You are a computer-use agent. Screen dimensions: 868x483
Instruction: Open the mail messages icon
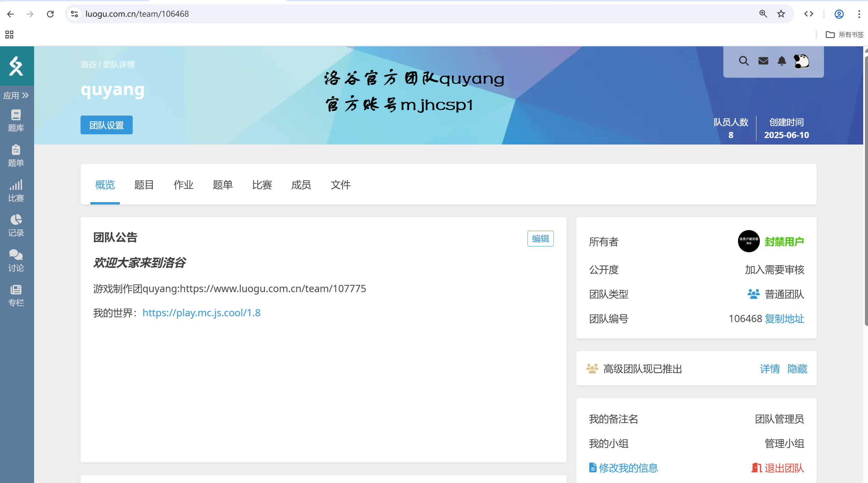763,61
